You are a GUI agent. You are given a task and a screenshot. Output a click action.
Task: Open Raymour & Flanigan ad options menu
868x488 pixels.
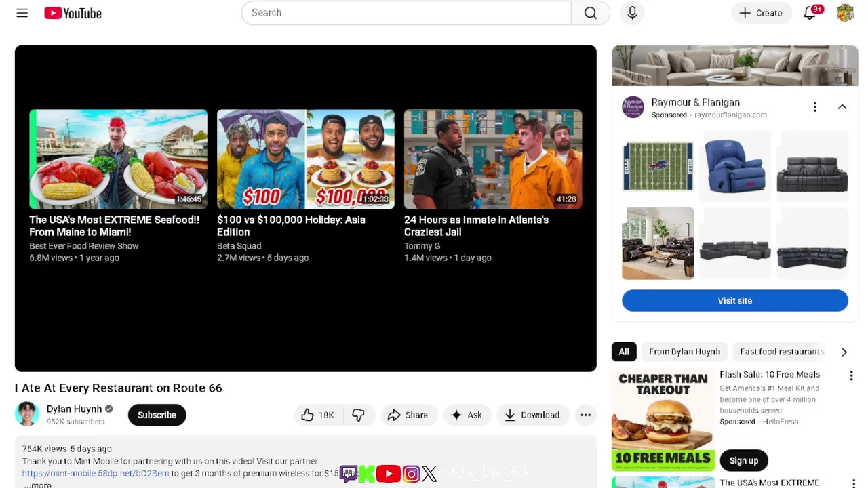click(x=815, y=107)
